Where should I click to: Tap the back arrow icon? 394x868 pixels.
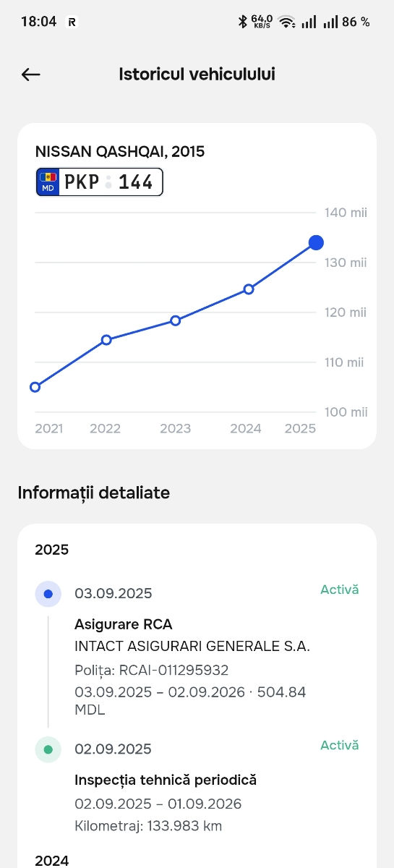click(30, 75)
